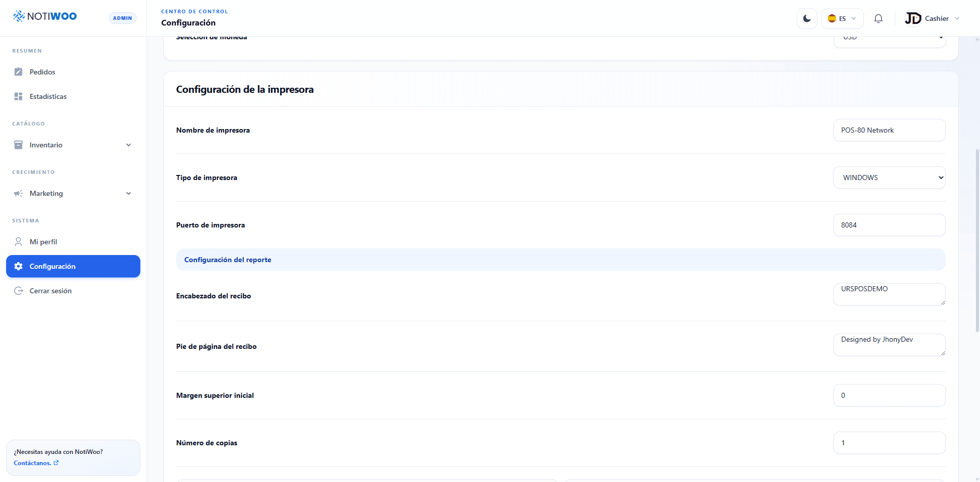Image resolution: width=980 pixels, height=482 pixels.
Task: Click the Encabezado del recibo textarea
Action: click(889, 294)
